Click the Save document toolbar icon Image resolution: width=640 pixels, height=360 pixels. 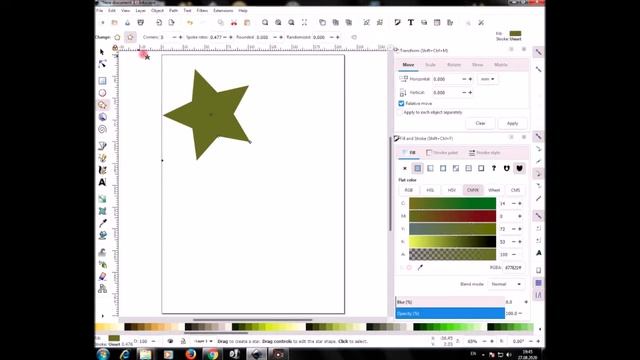127,22
